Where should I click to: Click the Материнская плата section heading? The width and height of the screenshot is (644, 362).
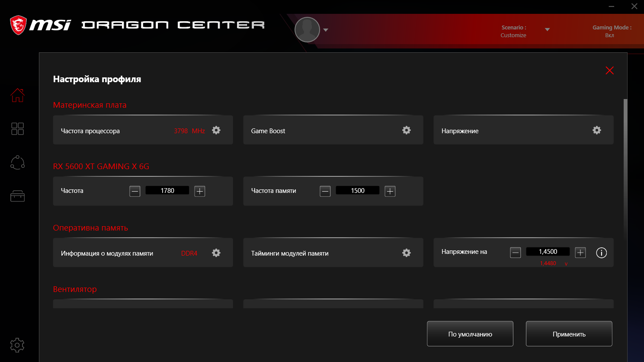pos(90,105)
